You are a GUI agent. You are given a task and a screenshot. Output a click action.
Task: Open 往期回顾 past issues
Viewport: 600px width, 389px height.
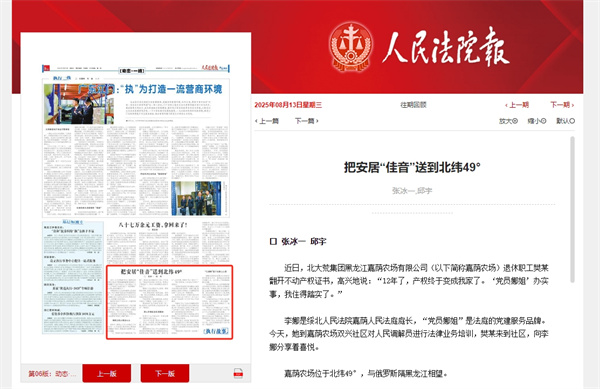pos(413,105)
